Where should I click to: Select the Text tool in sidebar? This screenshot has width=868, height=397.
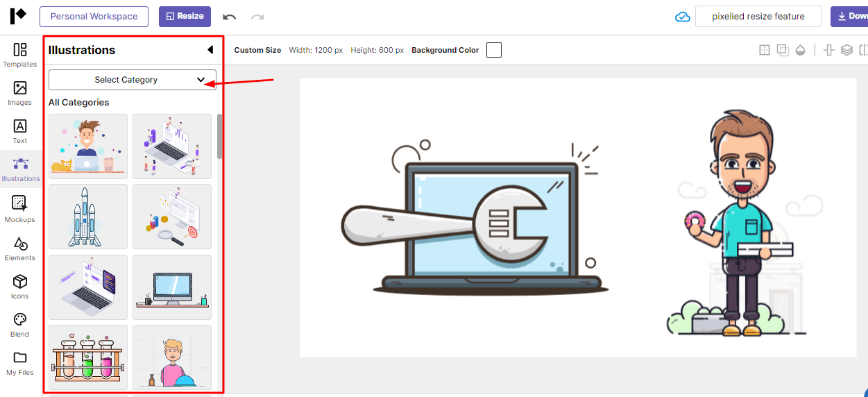(x=20, y=131)
